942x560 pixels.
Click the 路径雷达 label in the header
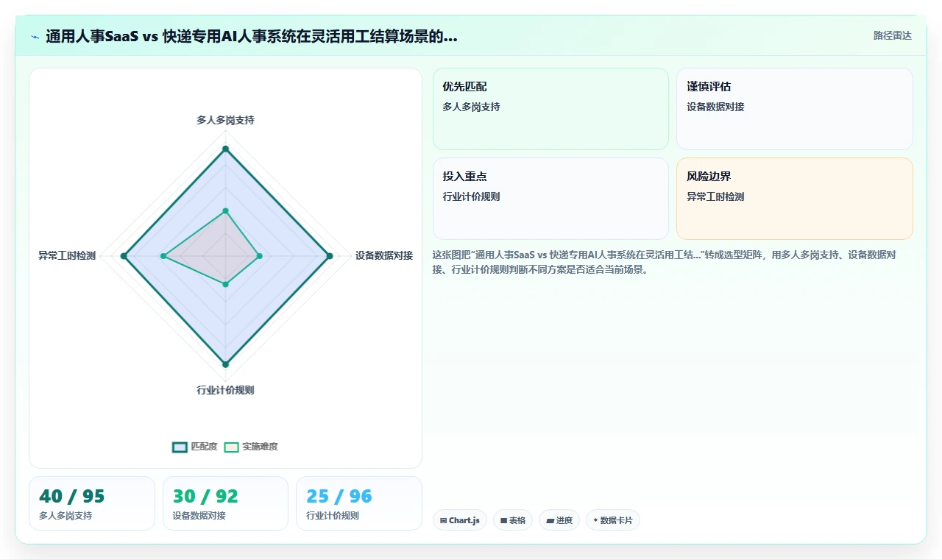[x=892, y=35]
